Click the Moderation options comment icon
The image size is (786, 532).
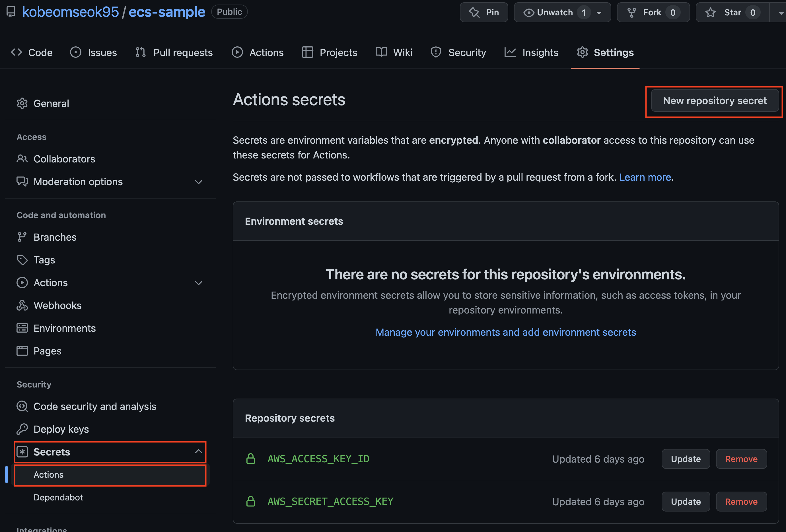tap(22, 182)
